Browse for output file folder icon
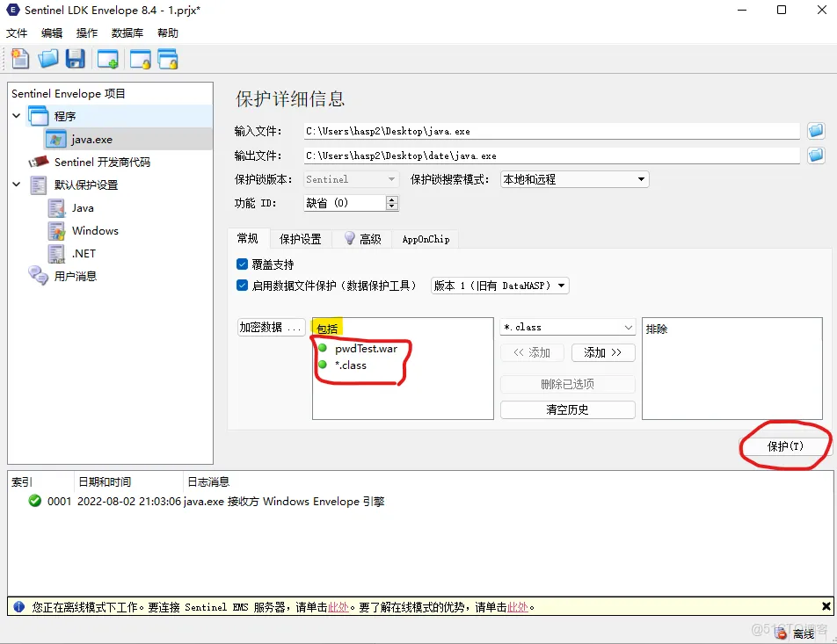The height and width of the screenshot is (644, 837). tap(816, 156)
